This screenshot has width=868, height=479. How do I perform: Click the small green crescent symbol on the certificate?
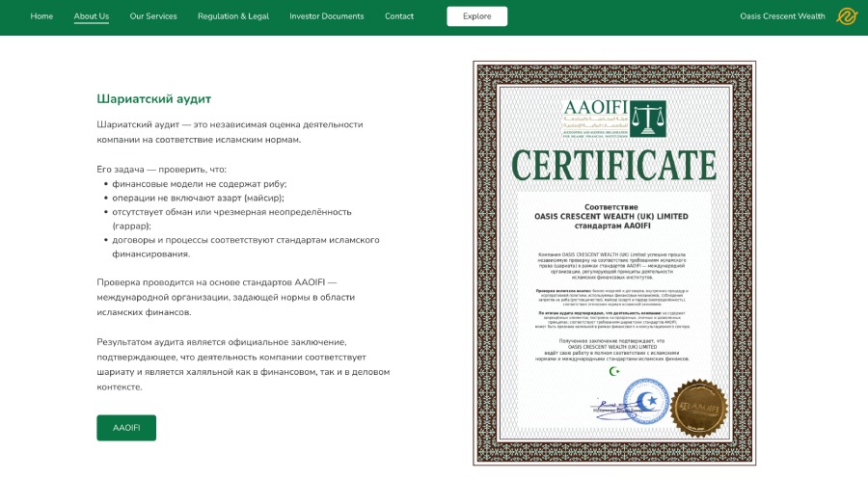pos(614,371)
